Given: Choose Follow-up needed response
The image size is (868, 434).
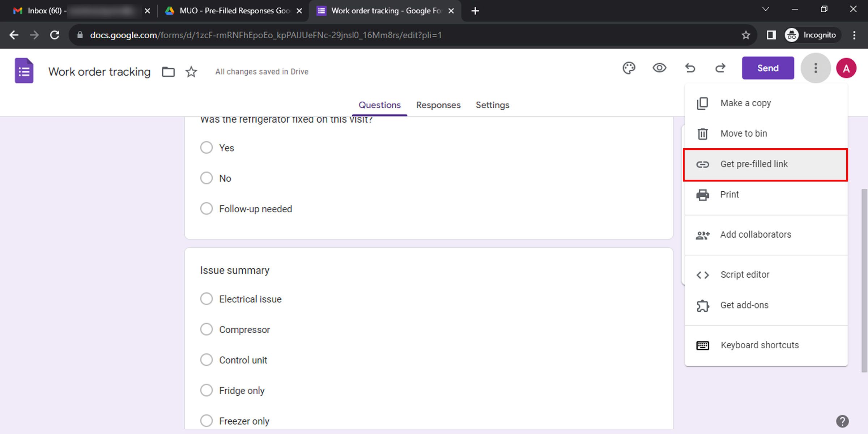Looking at the screenshot, I should pyautogui.click(x=206, y=208).
